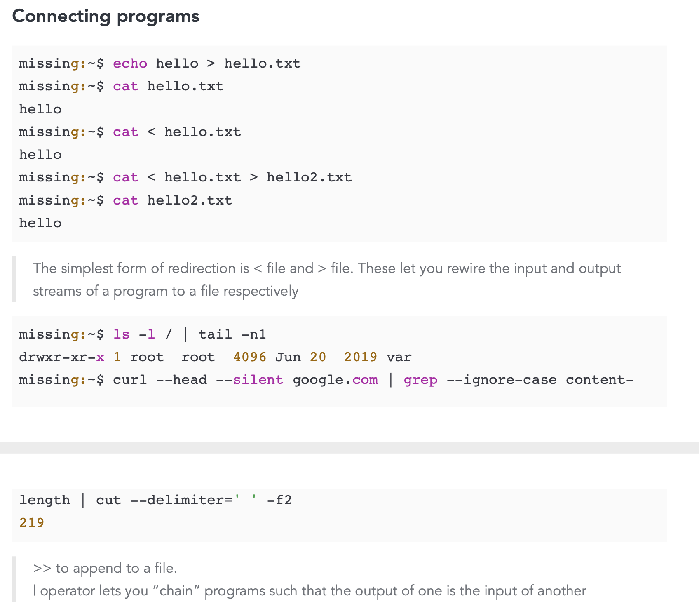Click the quote about simplest form of redirection
Image resolution: width=699 pixels, height=616 pixels.
tap(327, 280)
